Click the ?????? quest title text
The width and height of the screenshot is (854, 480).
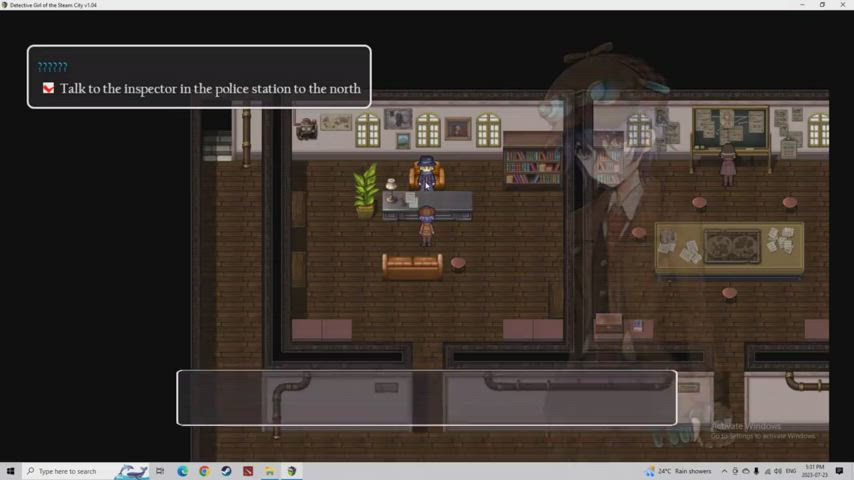(52, 67)
